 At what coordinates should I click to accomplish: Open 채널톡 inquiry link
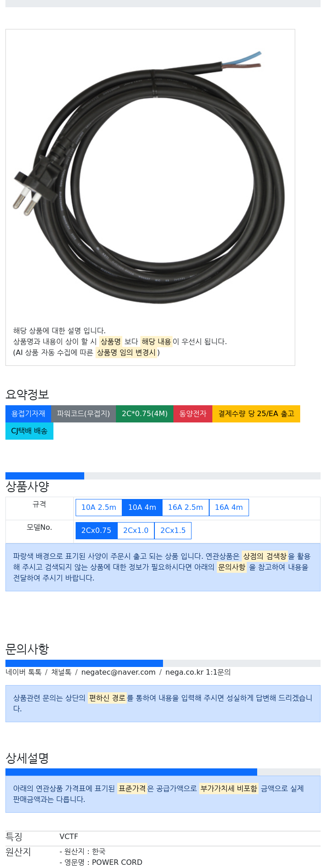(x=61, y=672)
